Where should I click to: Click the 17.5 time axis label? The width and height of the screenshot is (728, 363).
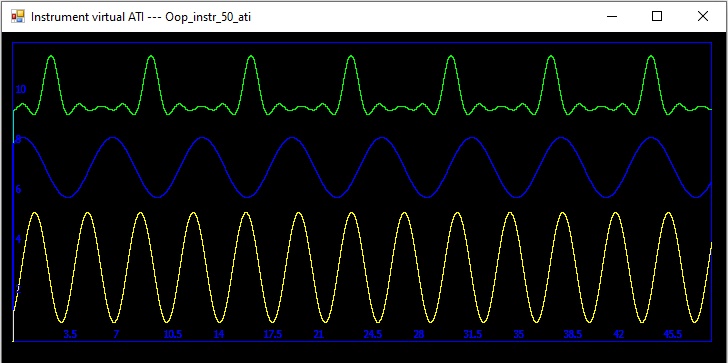(273, 334)
